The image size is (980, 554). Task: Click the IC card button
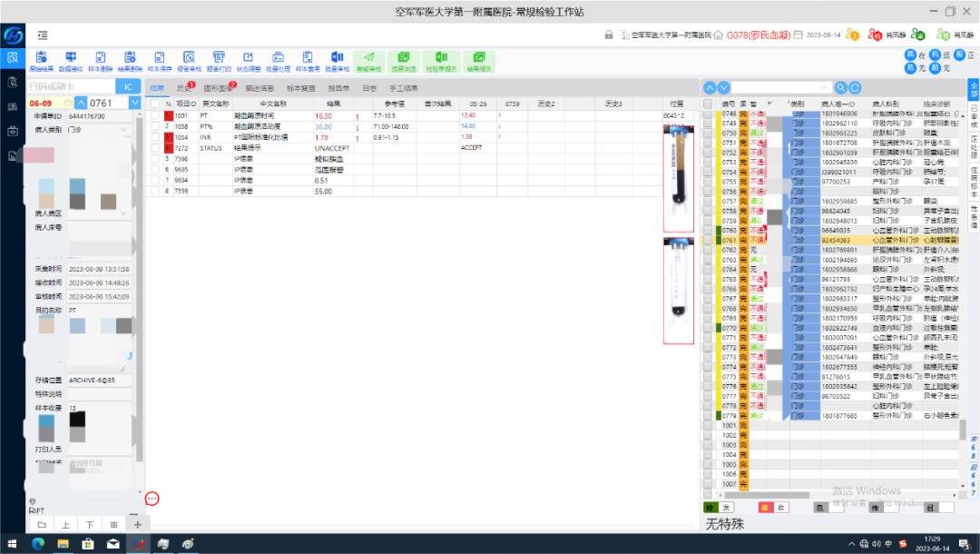click(x=128, y=87)
